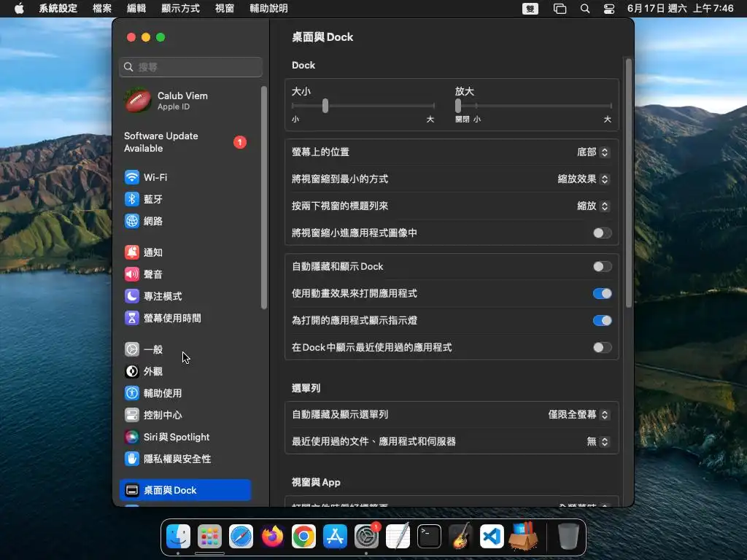Open 隱私權與安全性 privacy settings
The image size is (747, 560).
(186, 459)
